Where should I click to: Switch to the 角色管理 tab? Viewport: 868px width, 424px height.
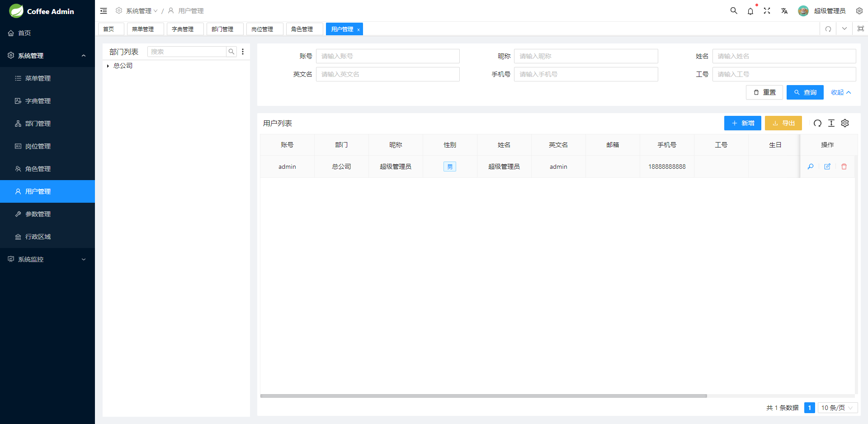pyautogui.click(x=302, y=29)
